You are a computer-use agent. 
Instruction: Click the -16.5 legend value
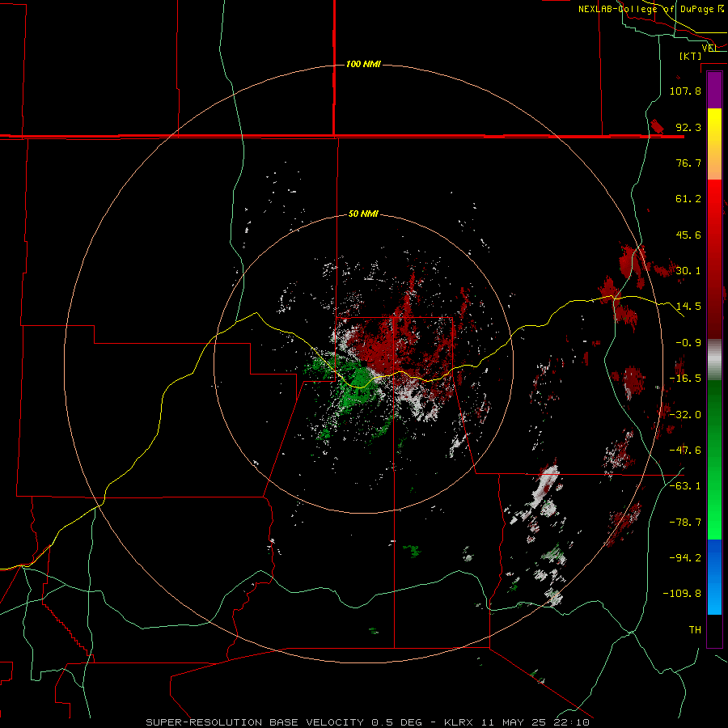(685, 379)
